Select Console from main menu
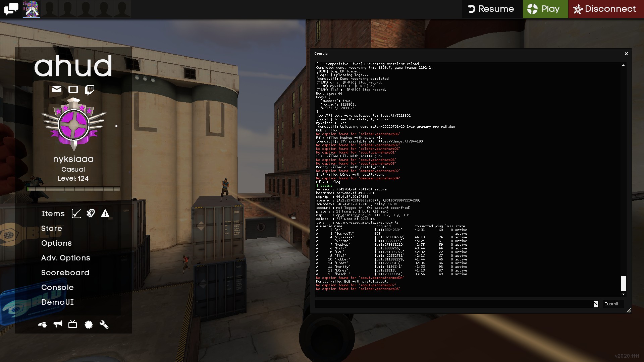644x362 pixels. tap(57, 288)
